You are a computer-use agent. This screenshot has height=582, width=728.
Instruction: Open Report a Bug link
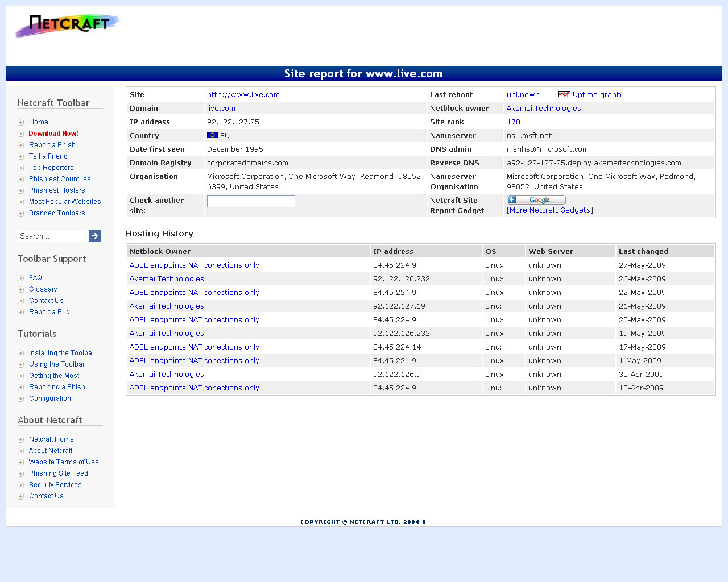pyautogui.click(x=49, y=312)
